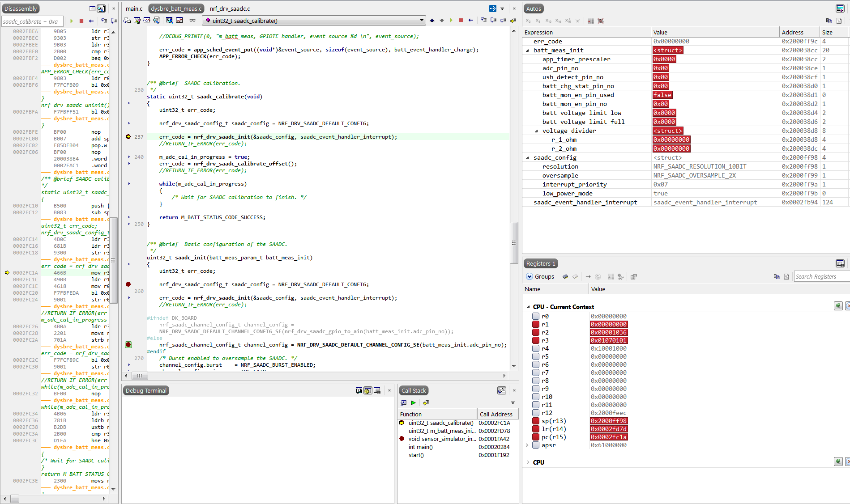Toggle the r0 register checkbox

click(535, 316)
